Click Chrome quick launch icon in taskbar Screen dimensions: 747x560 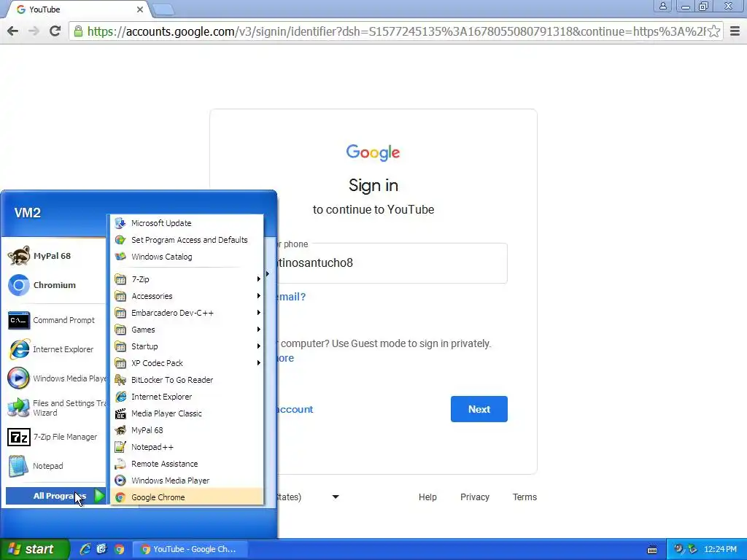pyautogui.click(x=119, y=549)
